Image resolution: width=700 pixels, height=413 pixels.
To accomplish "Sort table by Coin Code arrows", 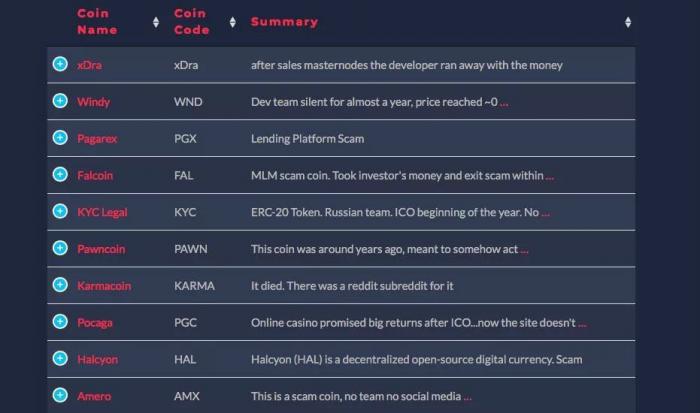I will pyautogui.click(x=233, y=22).
